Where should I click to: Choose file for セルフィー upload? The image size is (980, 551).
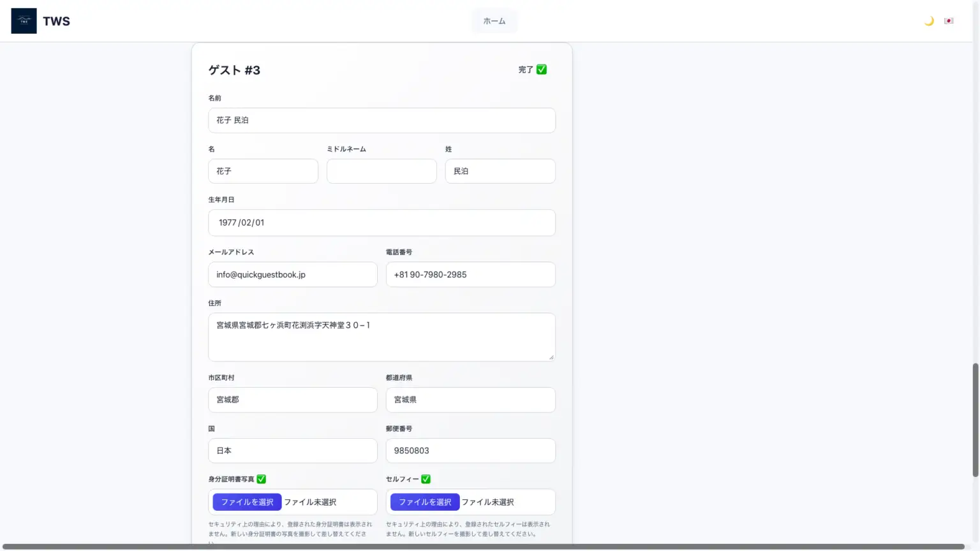pyautogui.click(x=425, y=502)
